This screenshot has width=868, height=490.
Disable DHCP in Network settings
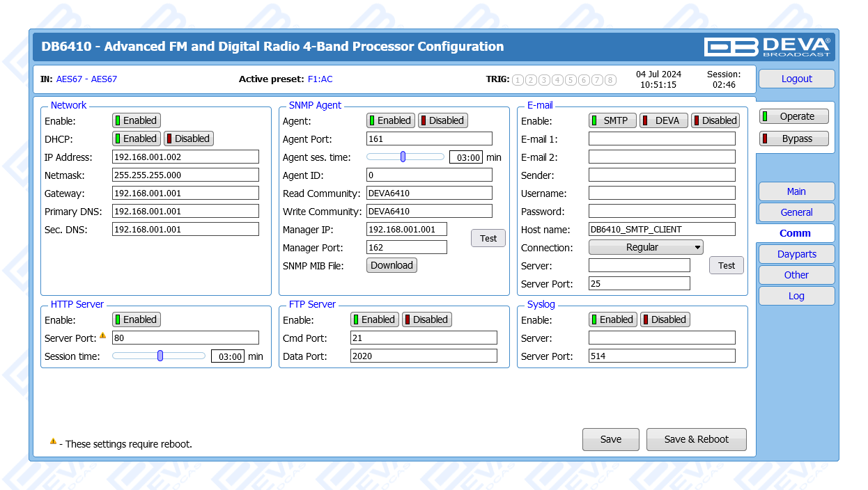tap(188, 139)
